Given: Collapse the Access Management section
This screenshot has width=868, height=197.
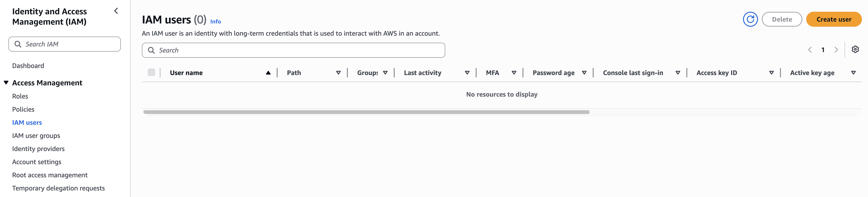Looking at the screenshot, I should (x=6, y=83).
